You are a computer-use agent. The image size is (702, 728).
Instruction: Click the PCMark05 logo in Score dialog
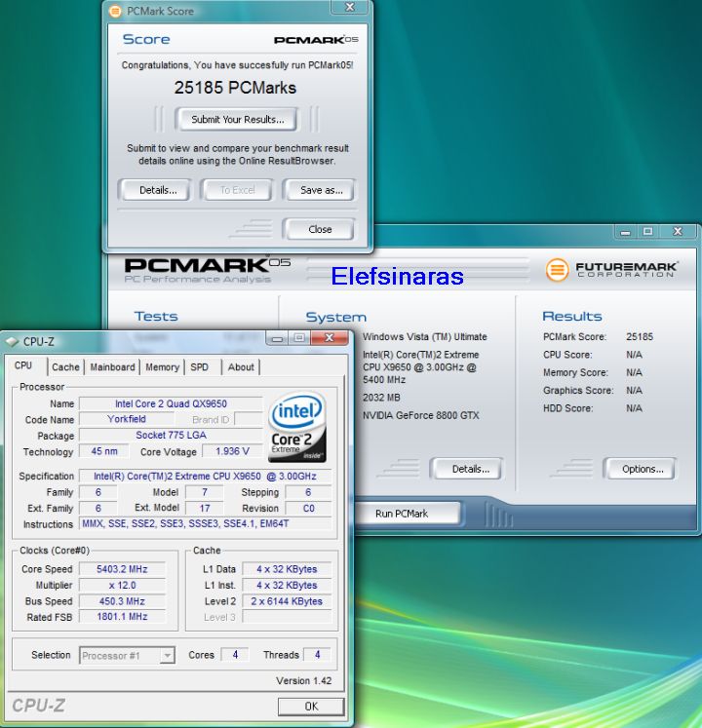pos(316,40)
